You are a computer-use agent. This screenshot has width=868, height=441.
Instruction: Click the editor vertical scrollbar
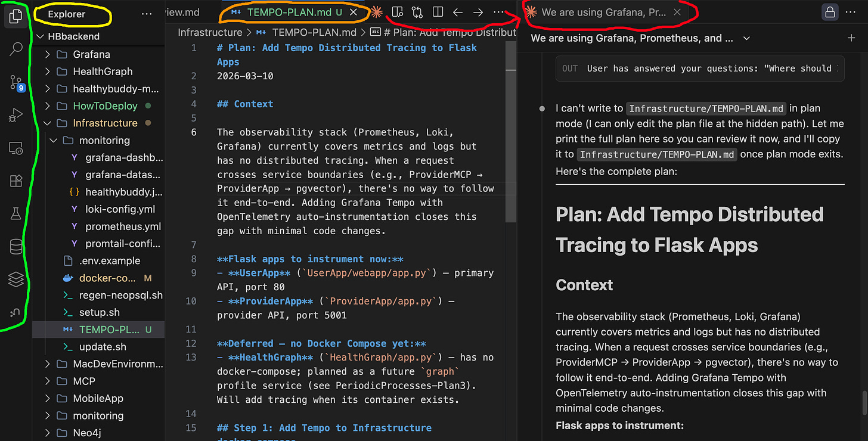(x=511, y=131)
